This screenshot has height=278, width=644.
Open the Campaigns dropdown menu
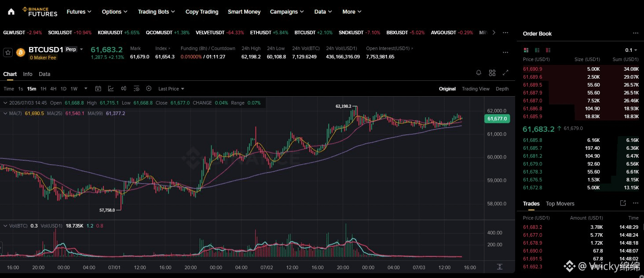tap(287, 12)
